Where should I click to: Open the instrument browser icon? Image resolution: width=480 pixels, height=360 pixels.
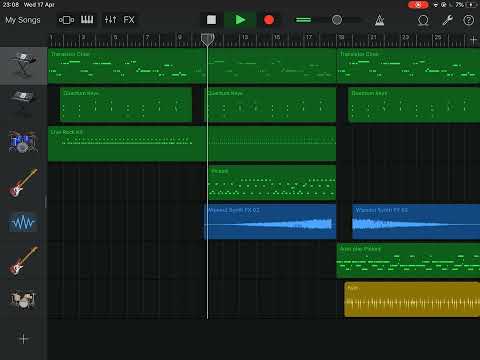click(66, 20)
